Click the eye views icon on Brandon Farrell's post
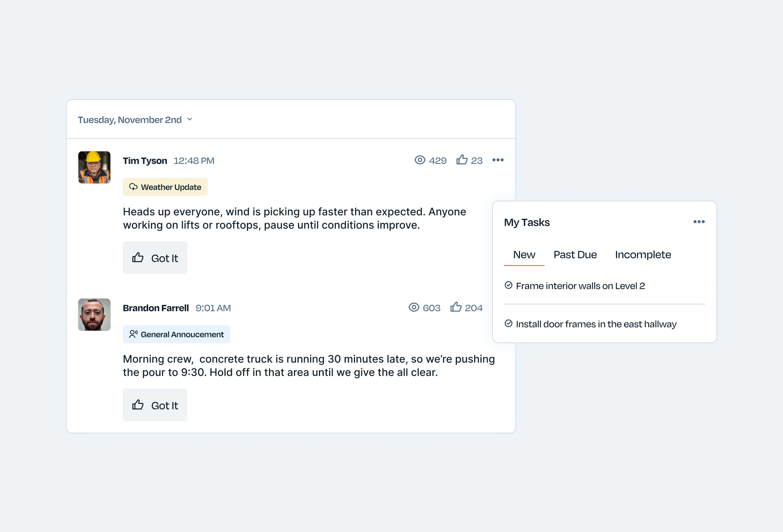 point(414,307)
